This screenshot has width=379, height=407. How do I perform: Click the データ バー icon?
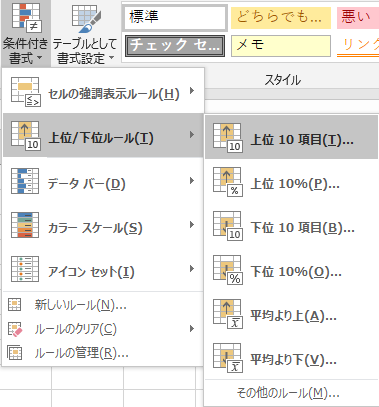click(x=25, y=181)
